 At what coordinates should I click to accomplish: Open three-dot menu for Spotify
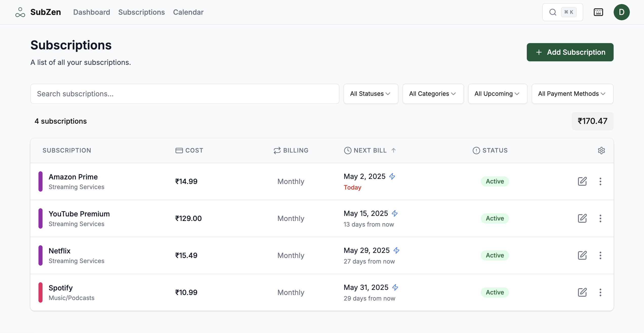click(x=600, y=292)
